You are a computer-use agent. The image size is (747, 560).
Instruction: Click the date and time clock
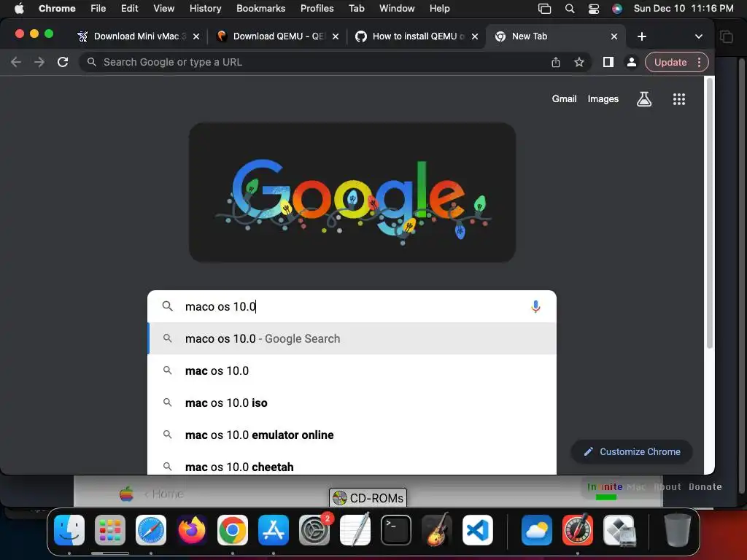pos(683,8)
